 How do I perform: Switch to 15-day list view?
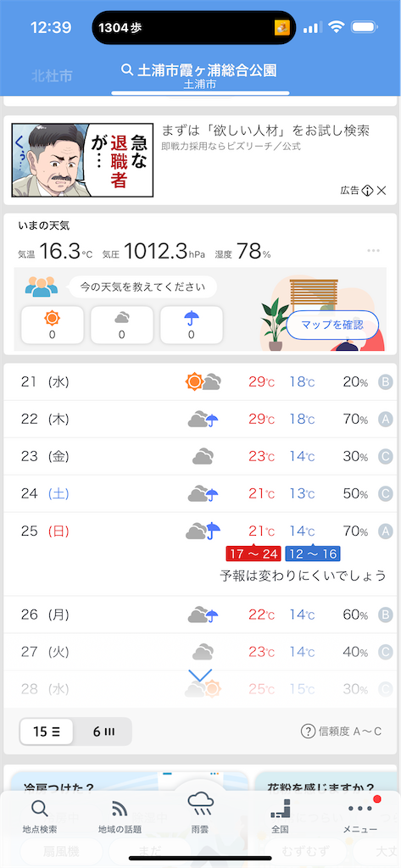coord(47,732)
